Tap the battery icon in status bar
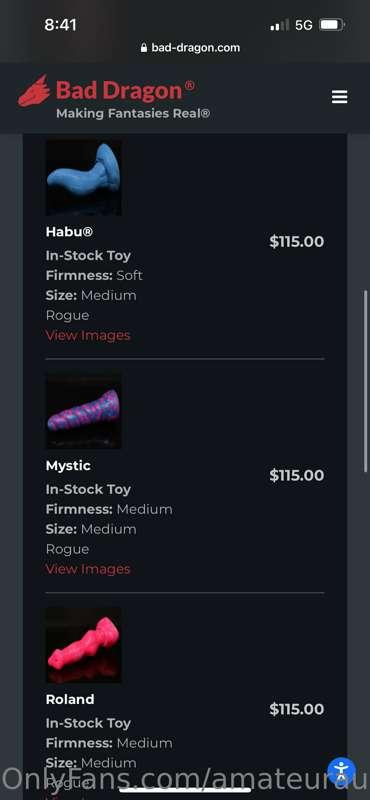This screenshot has height=800, width=370. tap(332, 25)
